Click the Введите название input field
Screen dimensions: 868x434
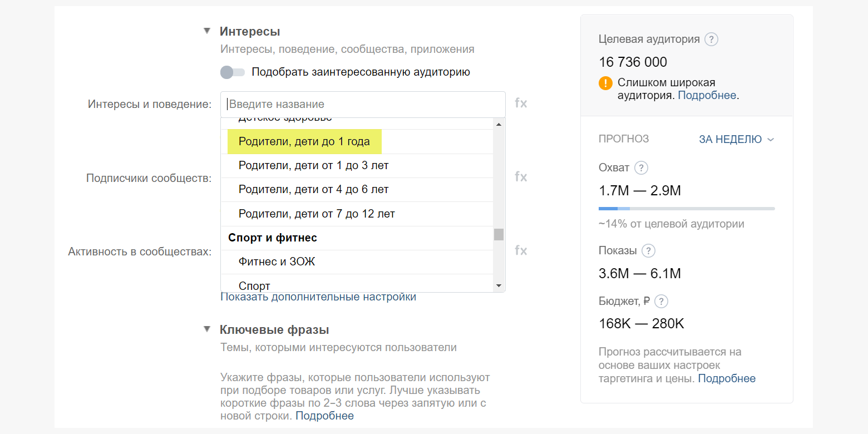(x=362, y=104)
